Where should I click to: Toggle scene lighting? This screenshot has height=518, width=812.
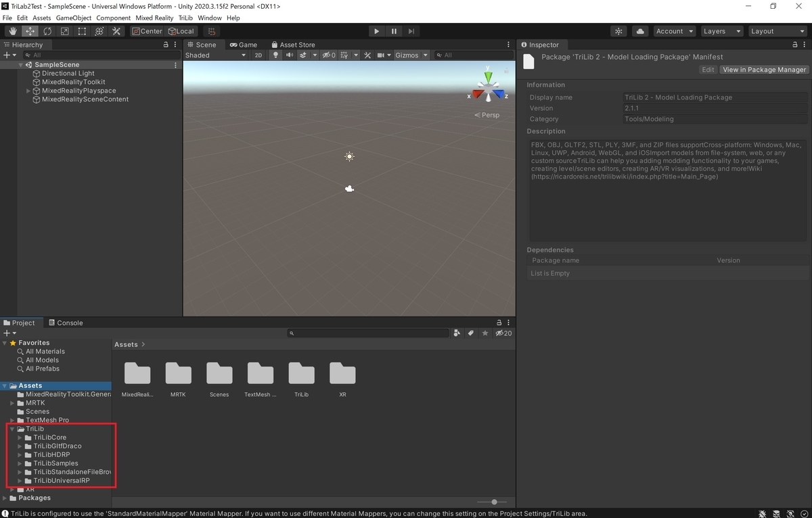[275, 55]
